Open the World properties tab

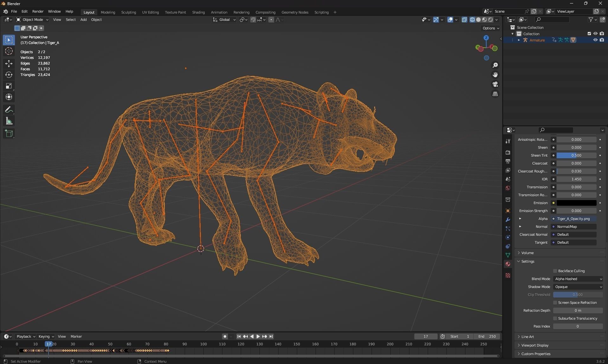point(508,188)
